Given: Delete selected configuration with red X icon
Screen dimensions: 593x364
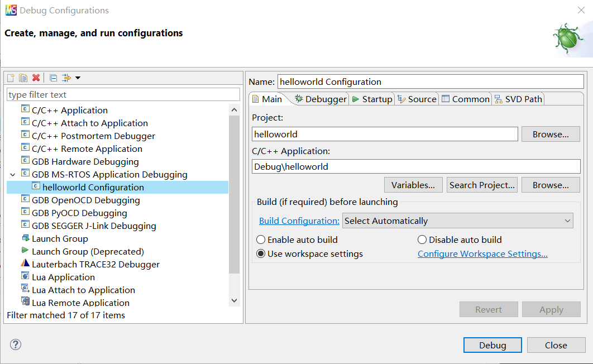Looking at the screenshot, I should click(36, 78).
